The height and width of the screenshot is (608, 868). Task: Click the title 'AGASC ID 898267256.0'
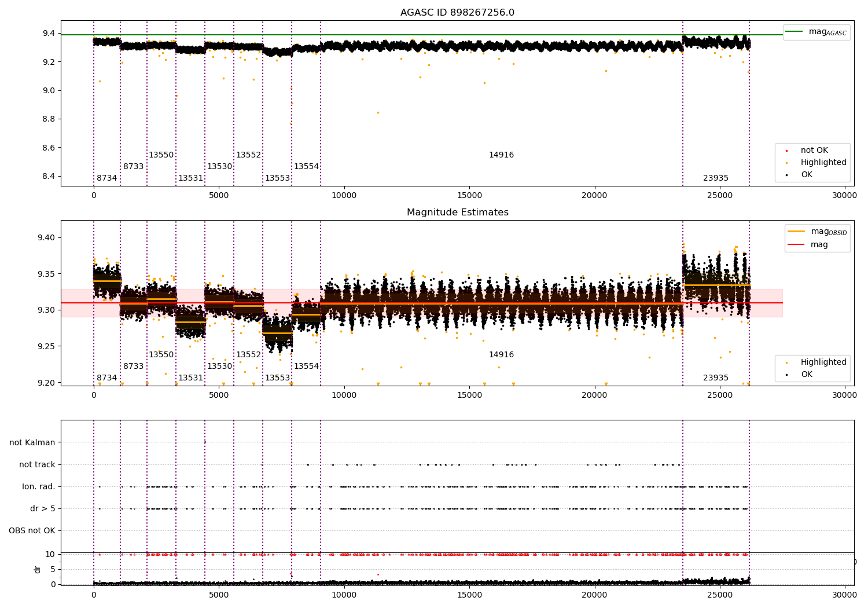[x=457, y=13]
